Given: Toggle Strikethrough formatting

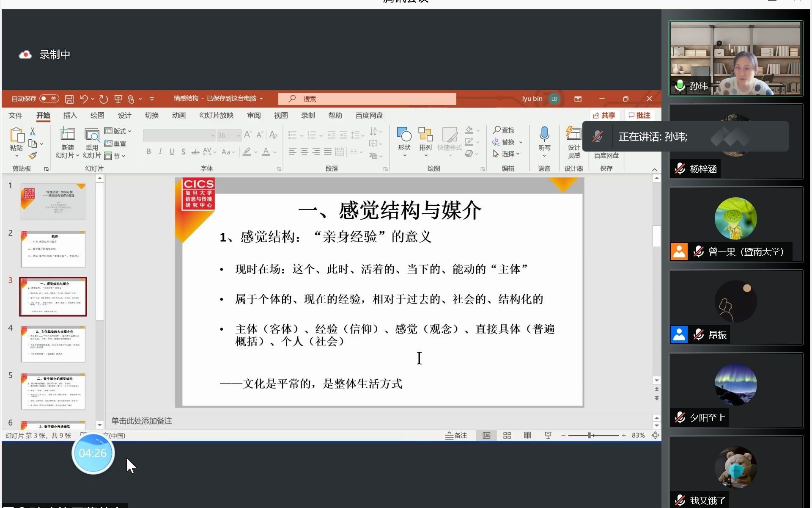Looking at the screenshot, I should coord(195,152).
